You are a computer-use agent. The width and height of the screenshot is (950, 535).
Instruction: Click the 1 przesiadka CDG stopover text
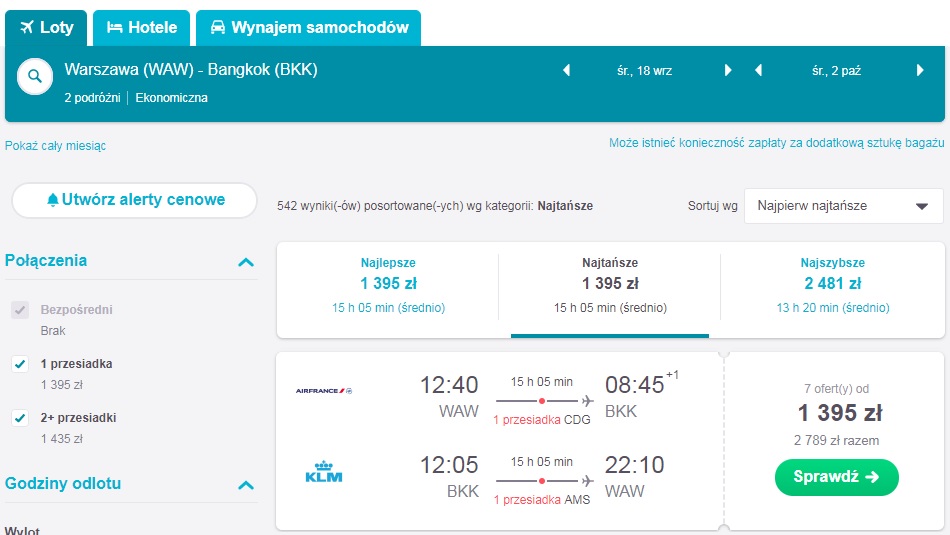click(x=542, y=420)
